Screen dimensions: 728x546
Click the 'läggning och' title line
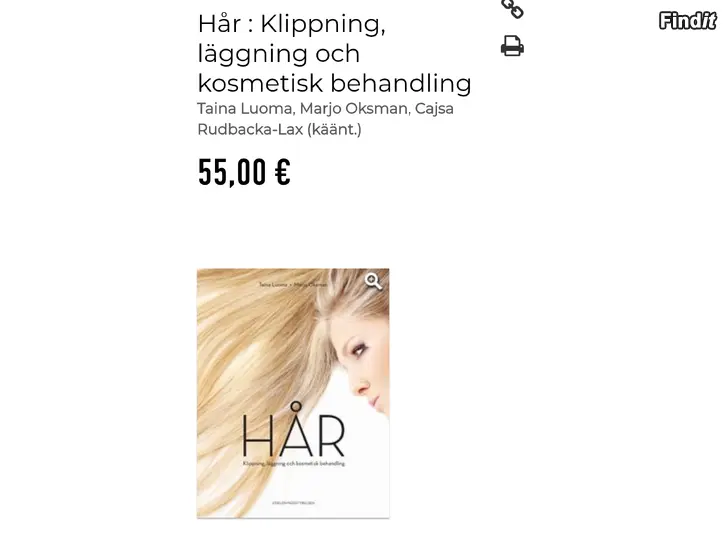tap(279, 54)
